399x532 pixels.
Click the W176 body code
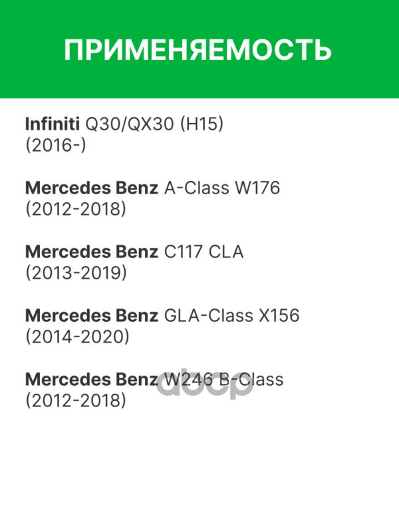256,188
